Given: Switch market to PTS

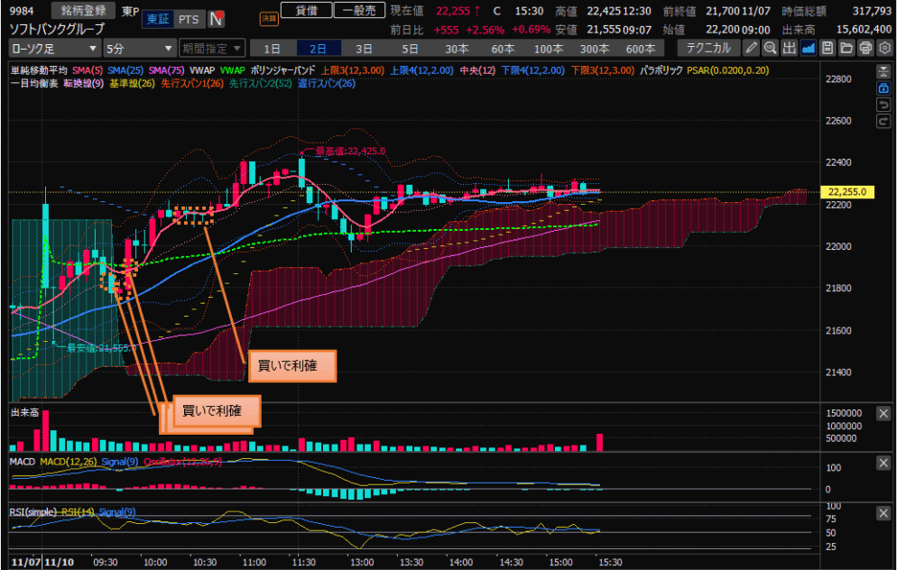Looking at the screenshot, I should click(189, 19).
